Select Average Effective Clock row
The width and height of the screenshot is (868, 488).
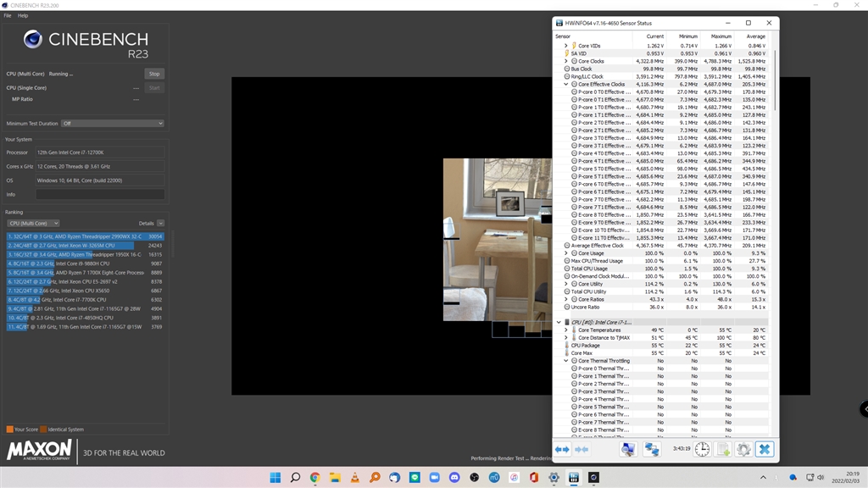click(x=661, y=245)
